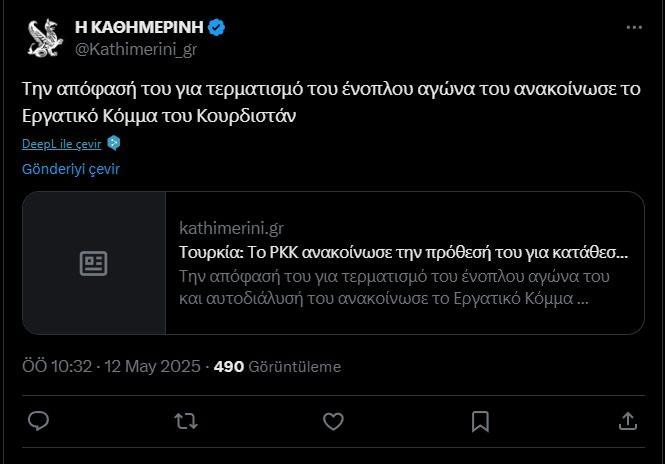Viewport: 665px width, 464px height.
Task: Click the kathimerini.gr domain in card
Action: (x=231, y=228)
